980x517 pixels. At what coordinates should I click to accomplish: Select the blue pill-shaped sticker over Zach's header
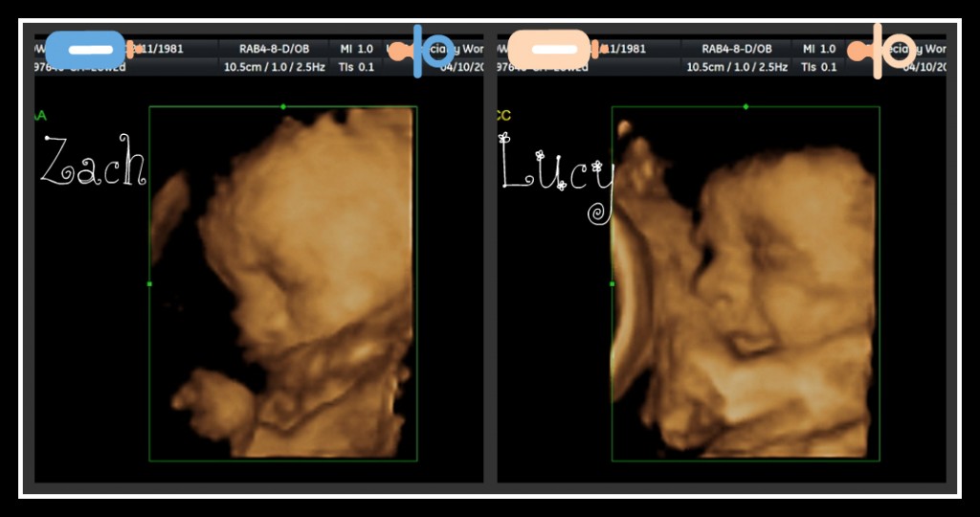click(86, 49)
